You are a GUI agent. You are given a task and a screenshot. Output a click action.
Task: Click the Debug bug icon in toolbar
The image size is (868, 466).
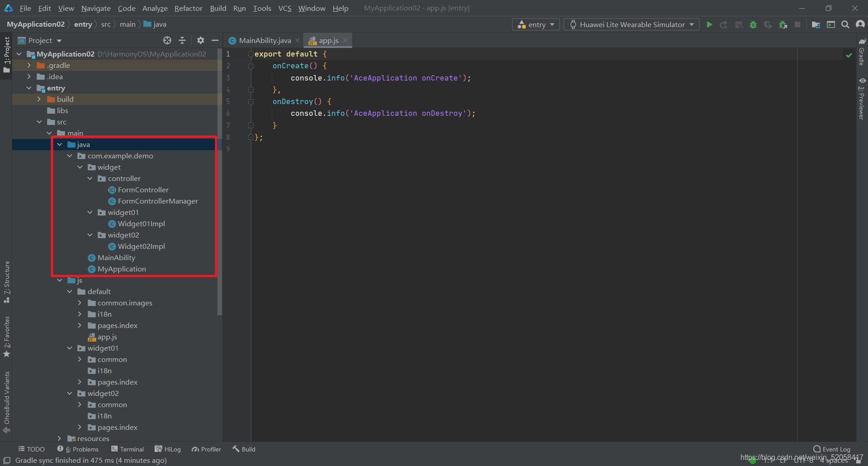point(753,24)
